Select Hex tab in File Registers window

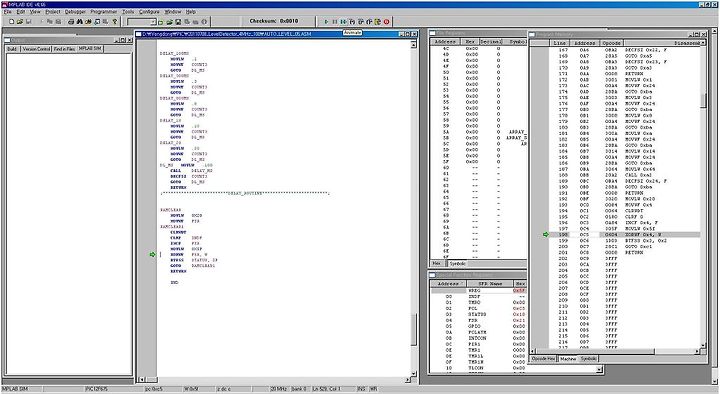point(437,264)
